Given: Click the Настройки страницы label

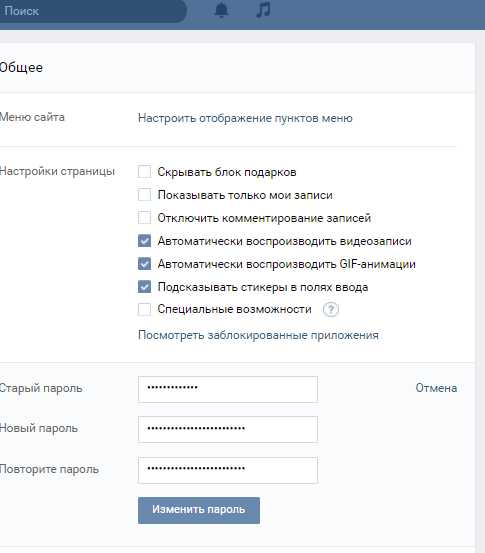Looking at the screenshot, I should (x=57, y=171).
